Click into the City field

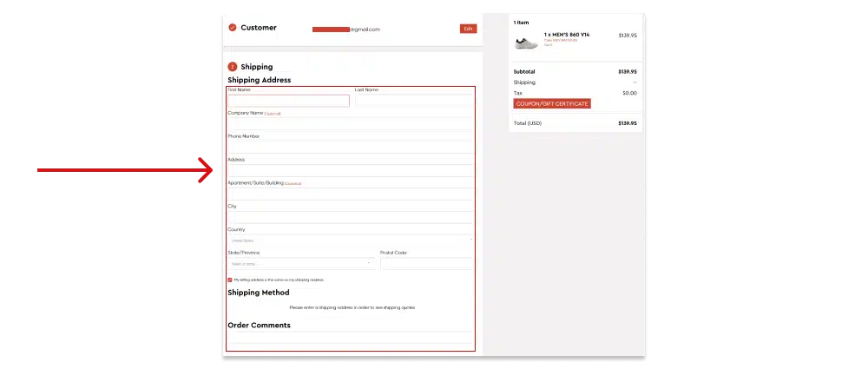coord(351,217)
